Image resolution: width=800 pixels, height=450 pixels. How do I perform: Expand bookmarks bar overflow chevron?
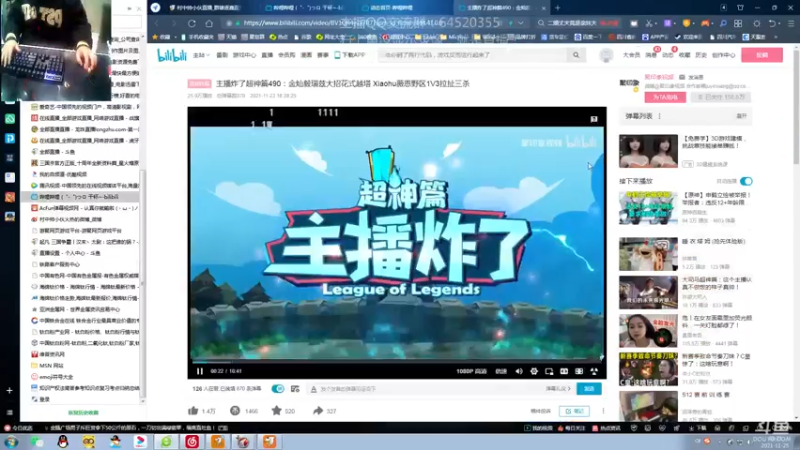(776, 37)
